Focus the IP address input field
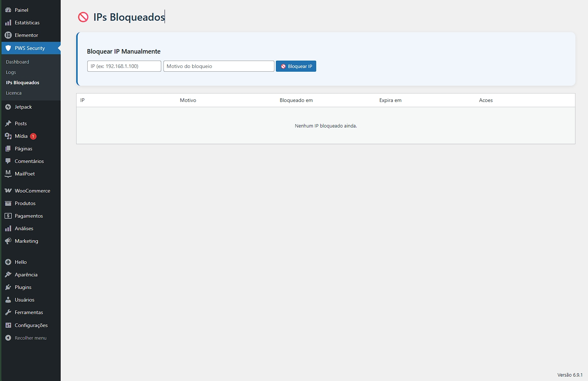Image resolution: width=588 pixels, height=381 pixels. [124, 66]
